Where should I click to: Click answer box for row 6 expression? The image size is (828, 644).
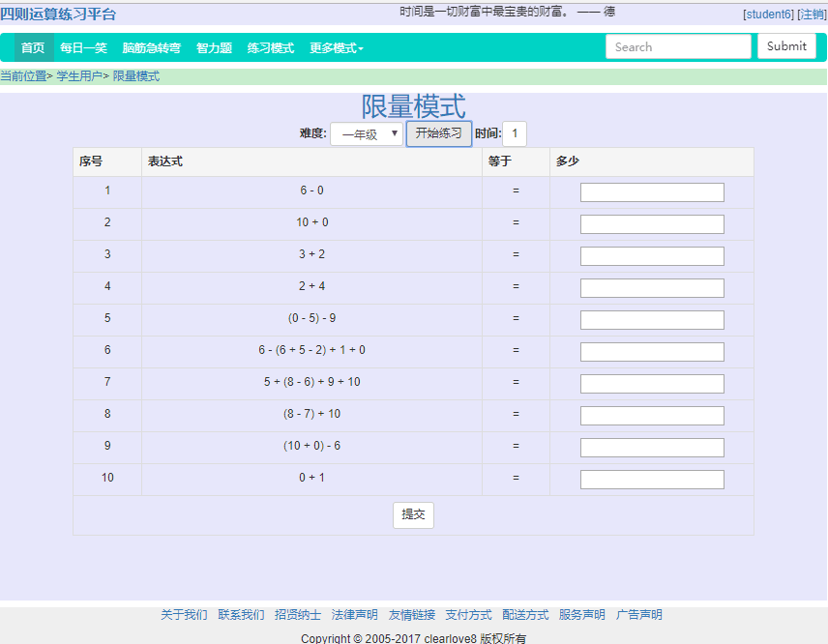coord(652,352)
